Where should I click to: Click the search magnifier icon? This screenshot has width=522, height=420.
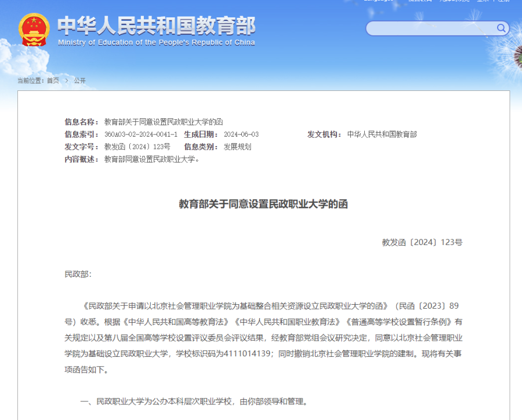coord(501,28)
